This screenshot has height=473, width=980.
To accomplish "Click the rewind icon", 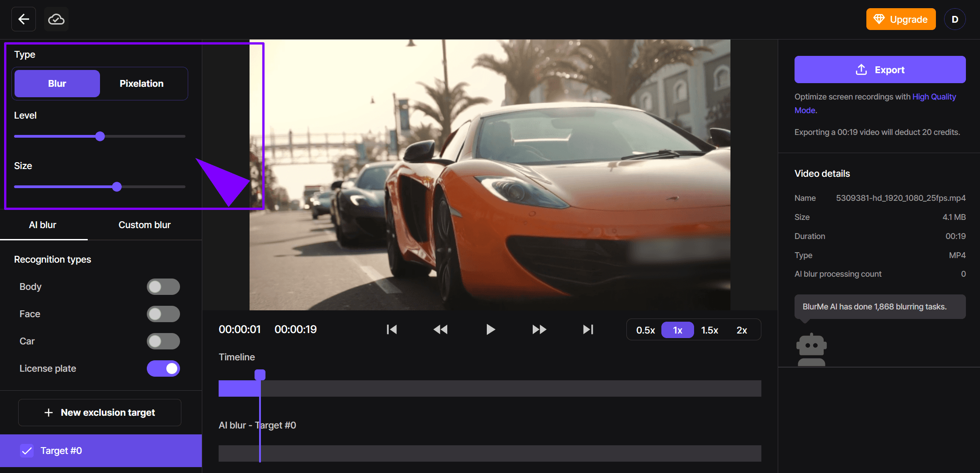I will (440, 329).
